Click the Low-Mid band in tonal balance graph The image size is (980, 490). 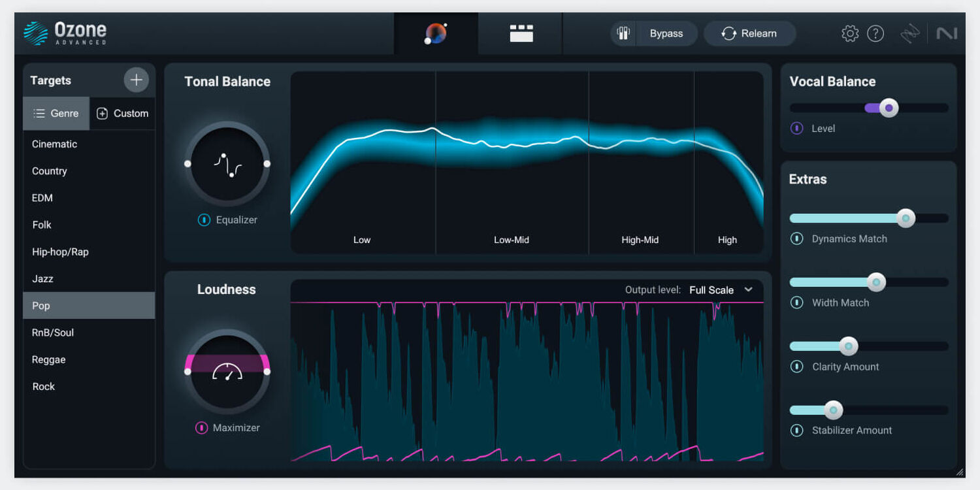[x=512, y=163]
